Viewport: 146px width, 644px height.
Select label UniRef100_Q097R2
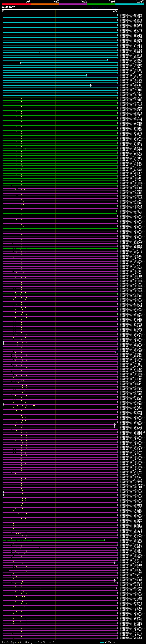pos(131,548)
